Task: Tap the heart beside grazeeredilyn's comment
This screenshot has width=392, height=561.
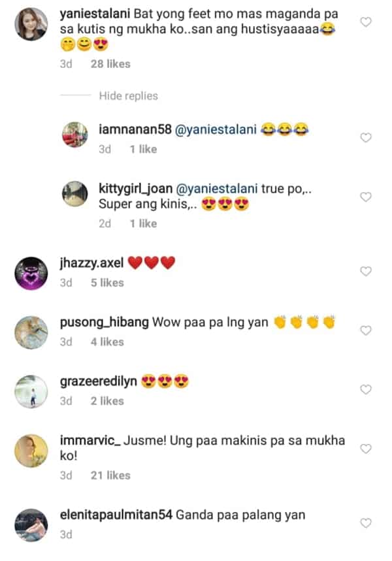Action: point(365,389)
